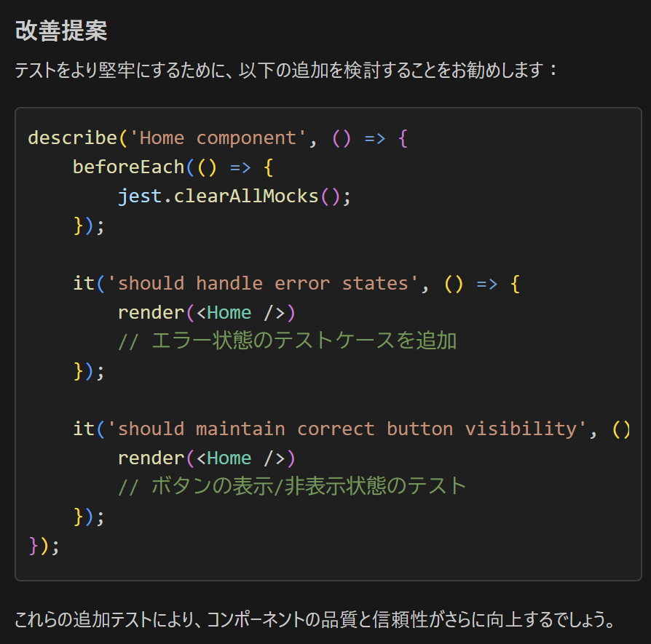Click the sentence starting テストをより堅牢にするために
Screen dimensions: 651x644
(286, 70)
